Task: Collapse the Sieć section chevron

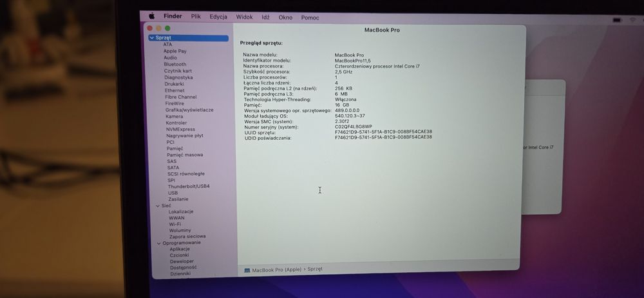Action: pyautogui.click(x=158, y=205)
